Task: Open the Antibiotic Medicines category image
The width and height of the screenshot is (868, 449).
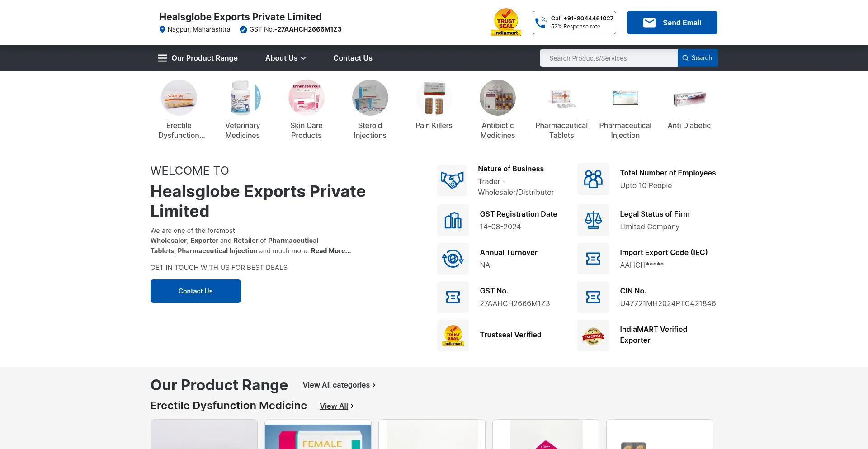Action: 498,98
